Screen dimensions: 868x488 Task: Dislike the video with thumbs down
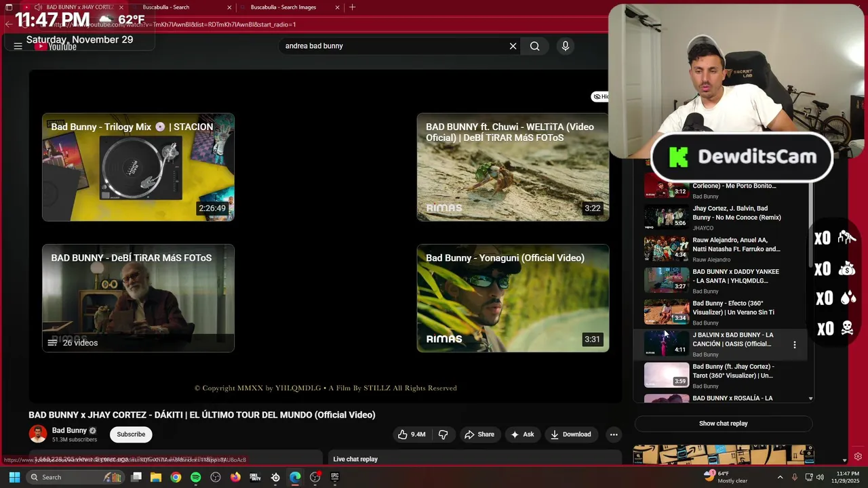(443, 434)
